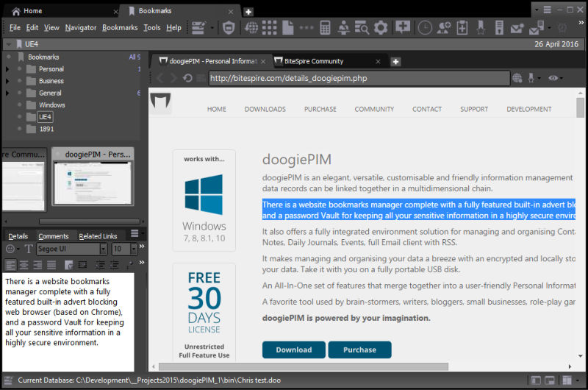Image resolution: width=588 pixels, height=390 pixels.
Task: Click the mail with device send-receive icon
Action: [x=537, y=28]
